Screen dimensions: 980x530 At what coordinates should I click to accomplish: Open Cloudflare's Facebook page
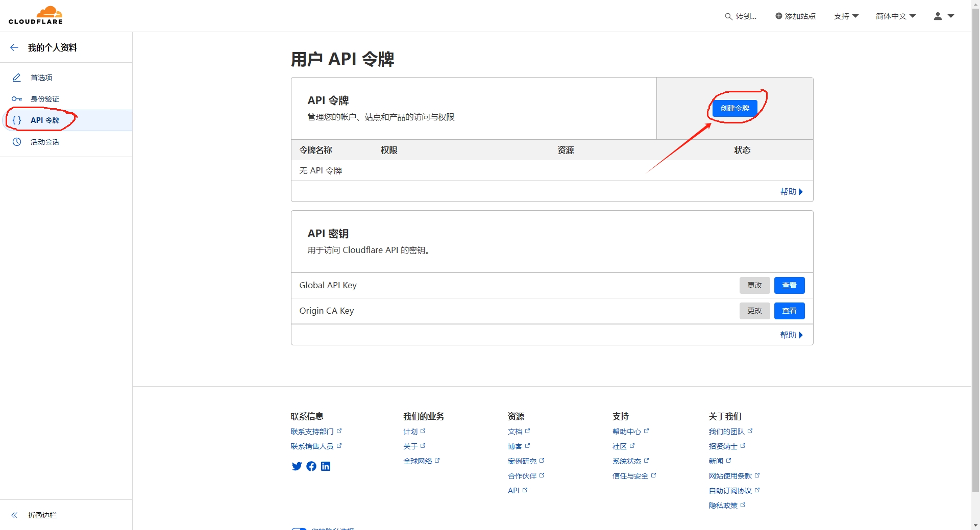coord(311,466)
